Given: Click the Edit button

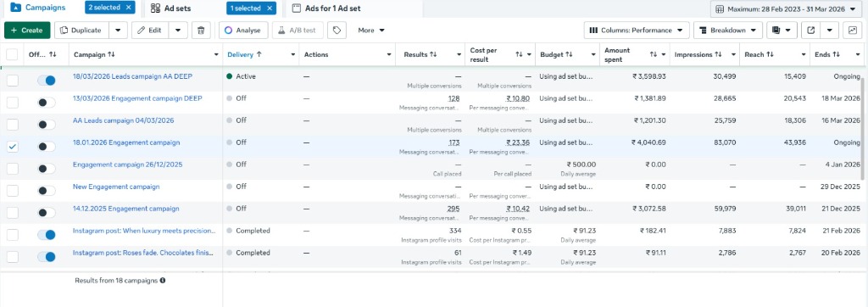Looking at the screenshot, I should [x=150, y=31].
